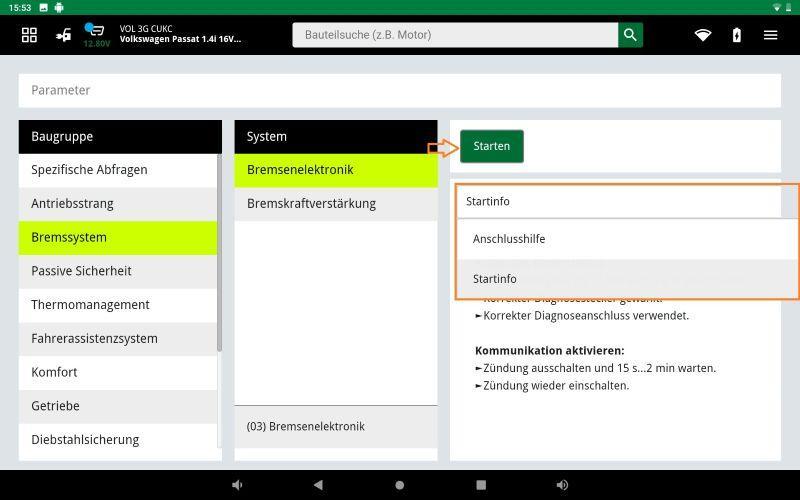Click the Baugruppe list scrollbar
800x500 pixels.
219,253
